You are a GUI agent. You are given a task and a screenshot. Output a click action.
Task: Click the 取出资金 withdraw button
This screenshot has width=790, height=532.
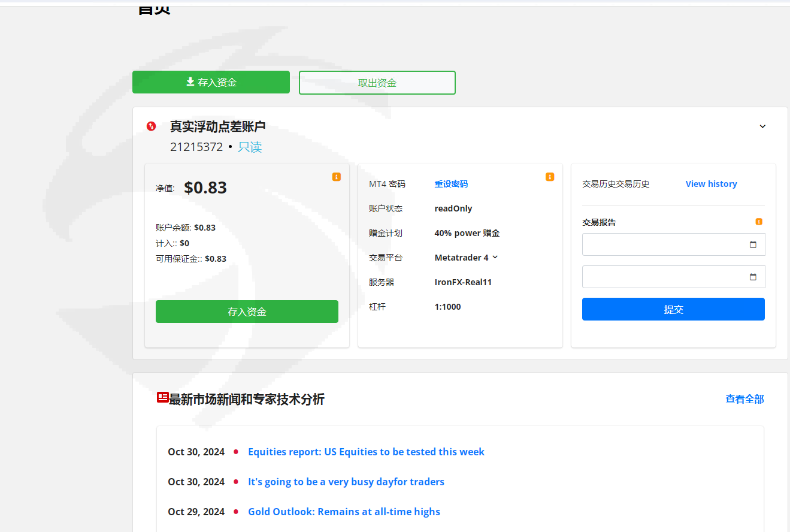click(x=377, y=83)
